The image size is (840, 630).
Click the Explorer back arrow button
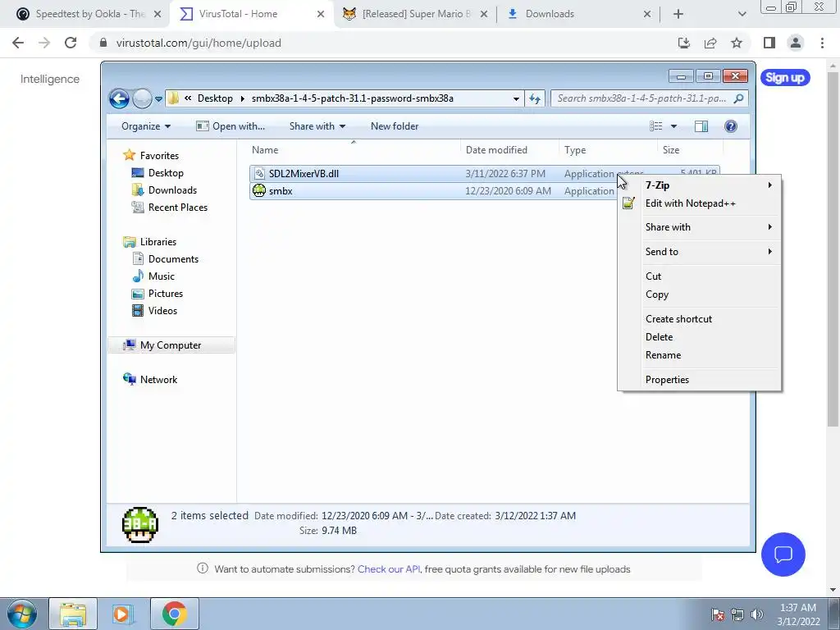click(x=119, y=98)
